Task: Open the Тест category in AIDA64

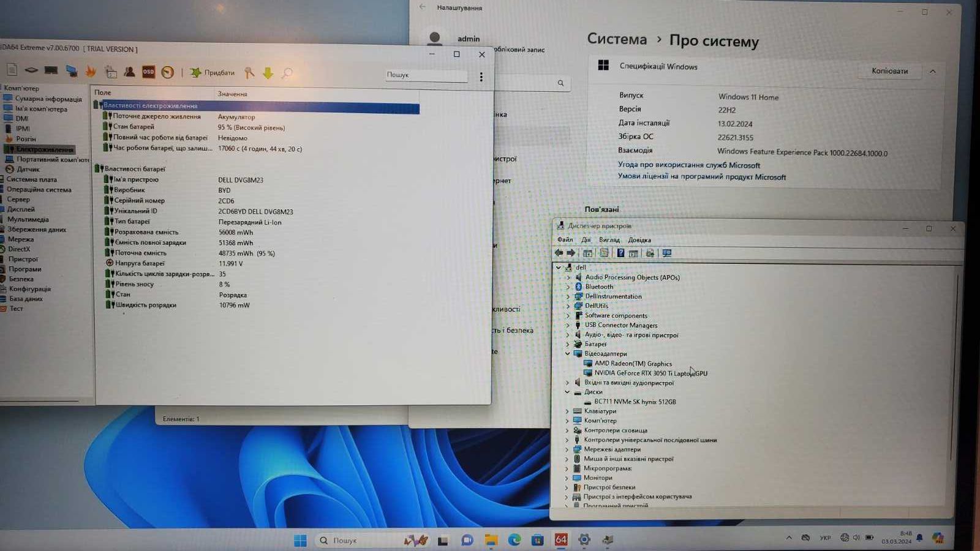Action: [x=16, y=309]
